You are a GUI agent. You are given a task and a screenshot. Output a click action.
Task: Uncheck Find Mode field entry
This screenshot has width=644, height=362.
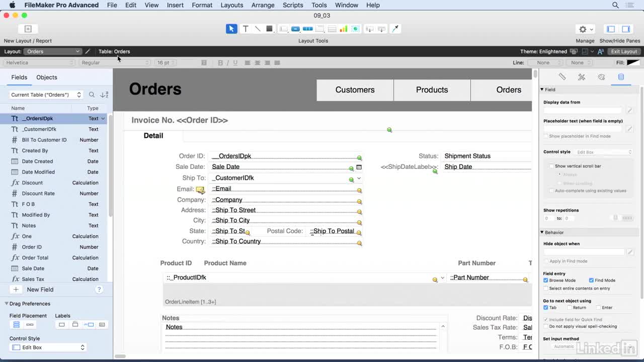coord(592,281)
